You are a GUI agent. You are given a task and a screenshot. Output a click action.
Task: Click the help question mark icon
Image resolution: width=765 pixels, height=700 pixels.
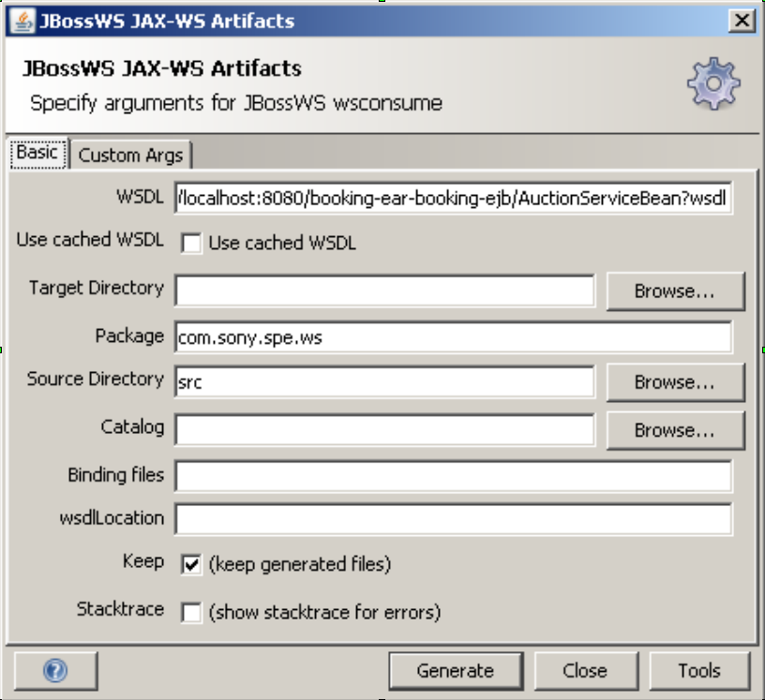click(x=55, y=670)
